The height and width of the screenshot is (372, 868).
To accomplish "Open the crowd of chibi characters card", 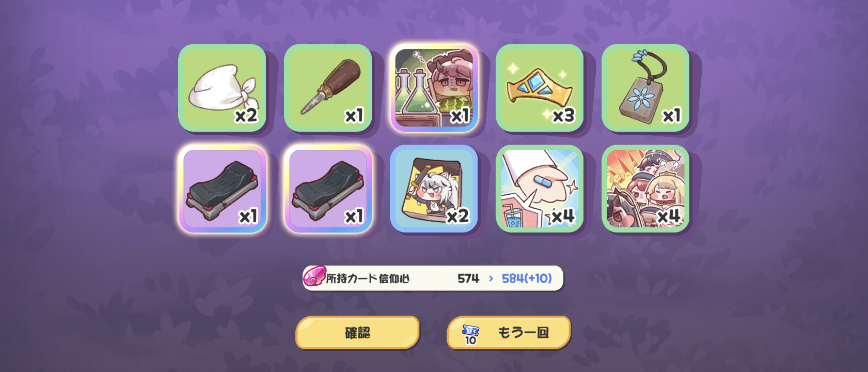I will [x=645, y=188].
